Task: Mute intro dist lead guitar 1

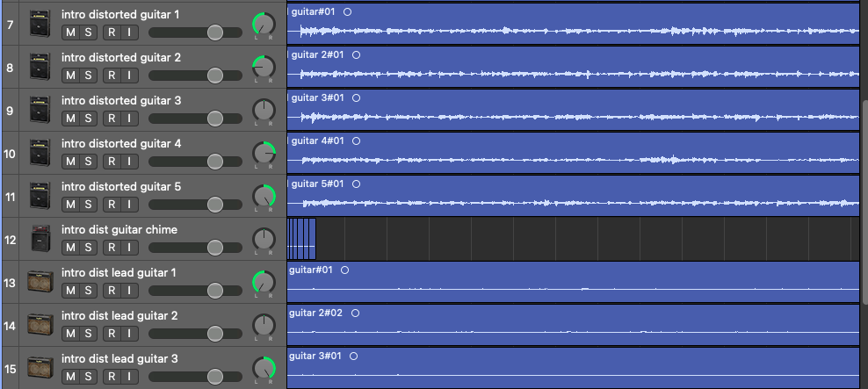Action: tap(70, 291)
